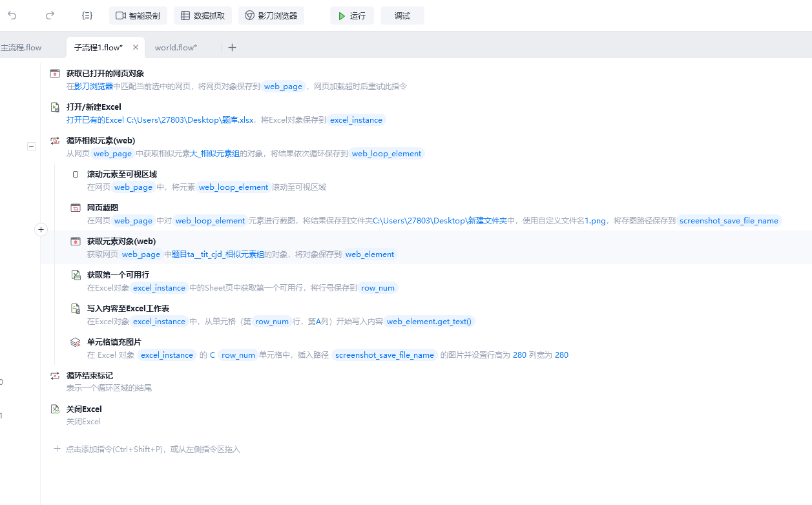Collapse the 循环相似元素 loop block
Image resolution: width=812 pixels, height=505 pixels.
pos(31,147)
